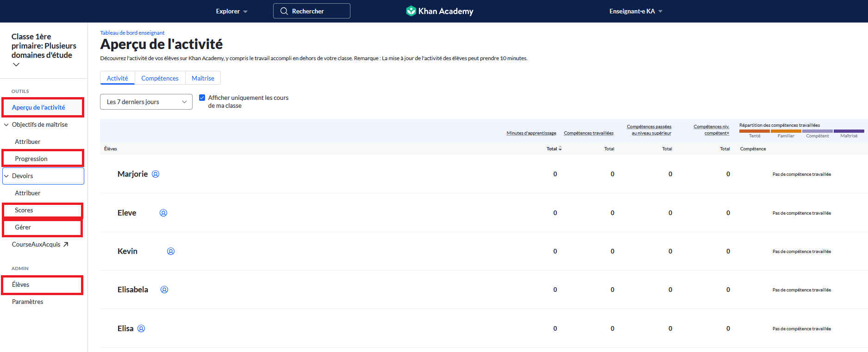Screen dimensions: 868x352
Task: Click the magnifying glass search icon
Action: pyautogui.click(x=284, y=11)
